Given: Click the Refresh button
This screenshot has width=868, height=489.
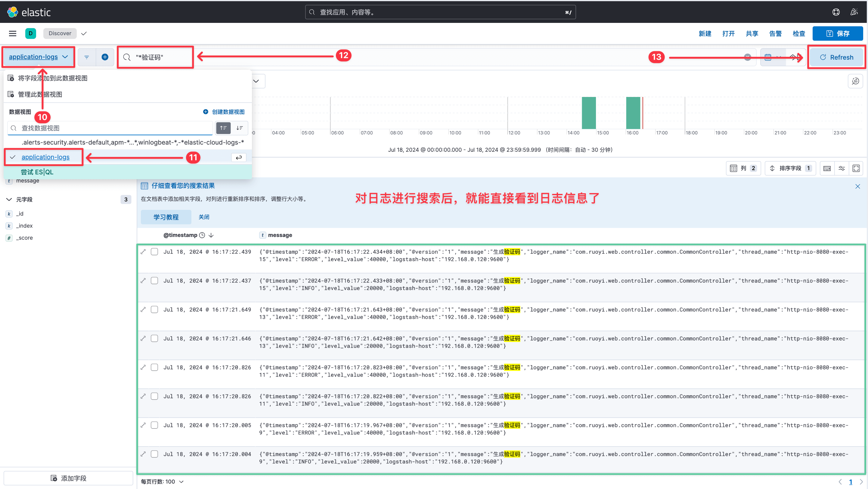Looking at the screenshot, I should [836, 57].
